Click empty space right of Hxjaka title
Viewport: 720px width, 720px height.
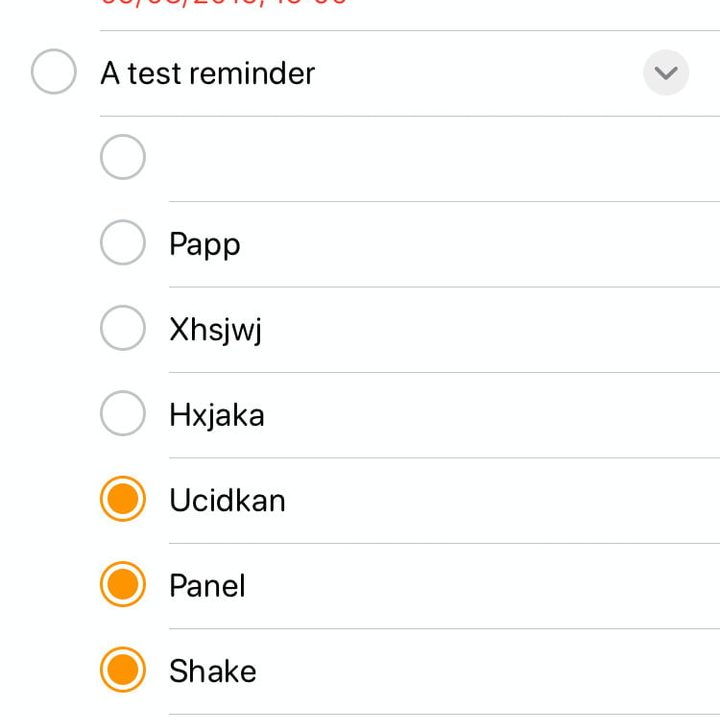click(x=480, y=415)
